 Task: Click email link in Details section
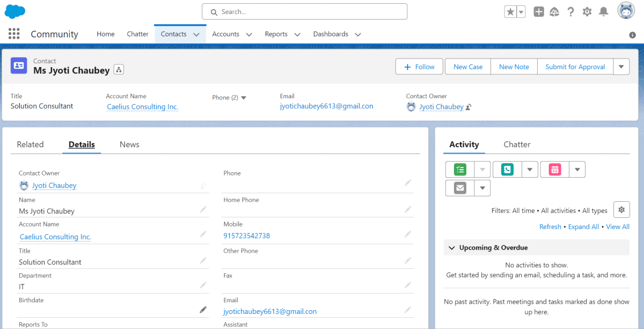pos(270,311)
